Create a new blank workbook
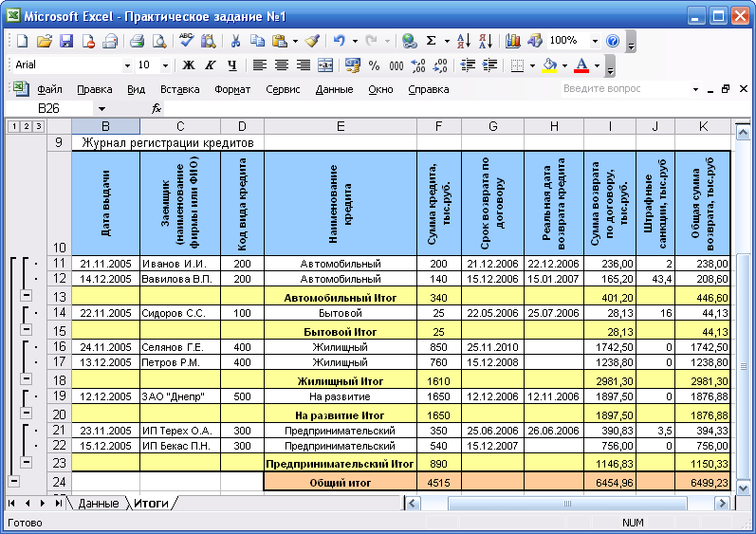The image size is (756, 534). tap(22, 41)
